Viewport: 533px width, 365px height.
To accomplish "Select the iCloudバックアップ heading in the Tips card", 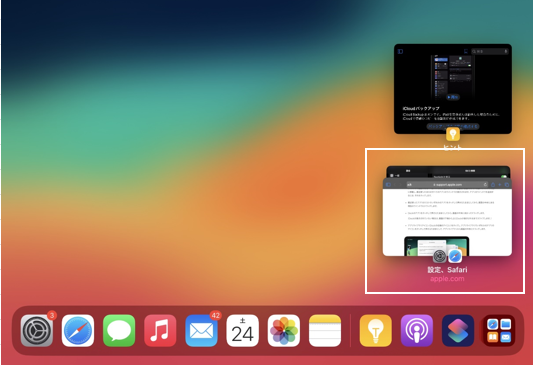I will [421, 108].
